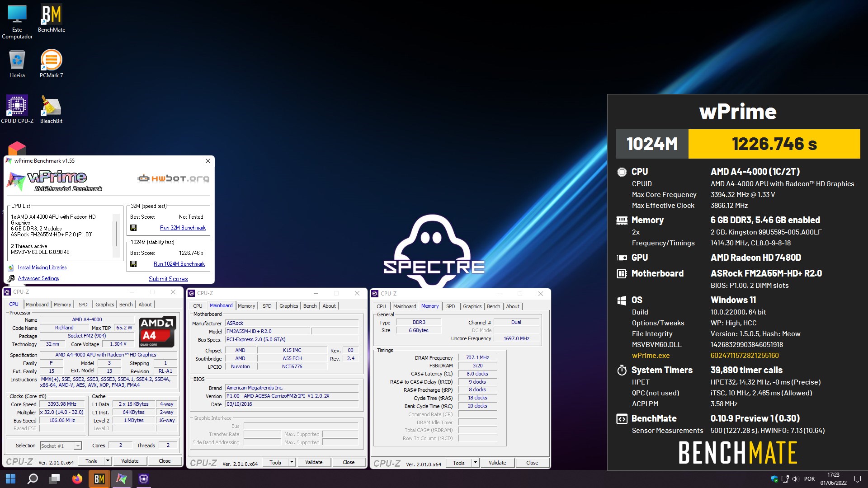Expand Tools arrow in left CPU-Z window

point(108,461)
